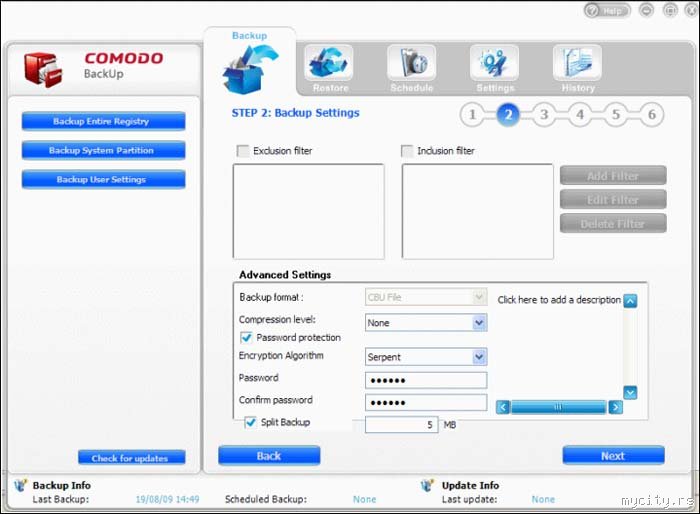The image size is (700, 514).
Task: Click description box scroll left arrow
Action: click(503, 407)
